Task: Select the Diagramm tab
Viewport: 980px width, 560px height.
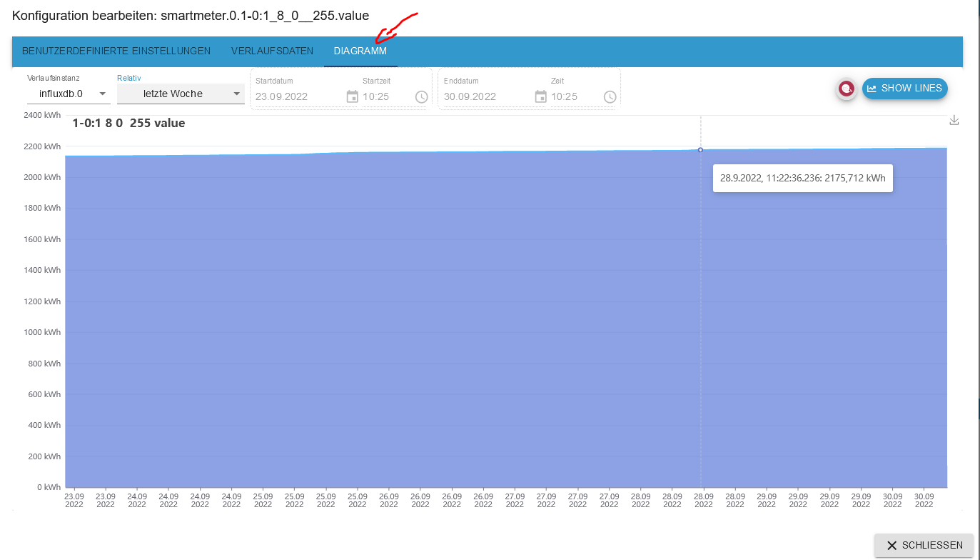Action: 360,51
